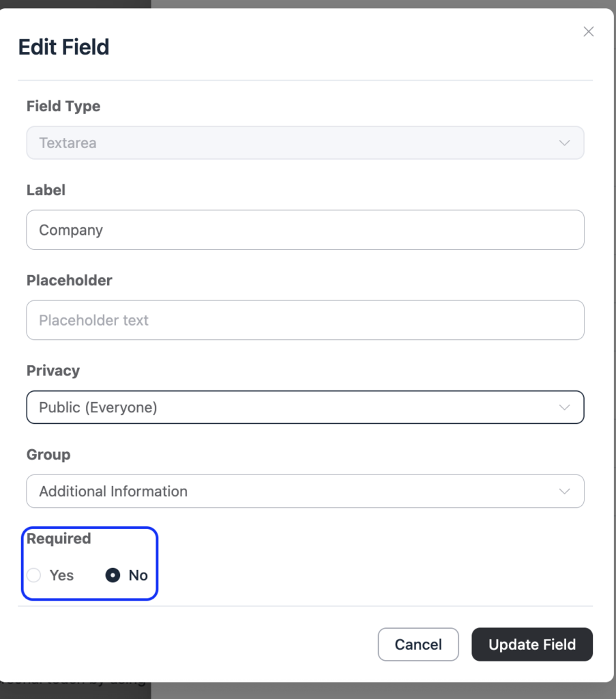The height and width of the screenshot is (699, 616).
Task: Click the Privacy dropdown chevron icon
Action: click(x=564, y=407)
